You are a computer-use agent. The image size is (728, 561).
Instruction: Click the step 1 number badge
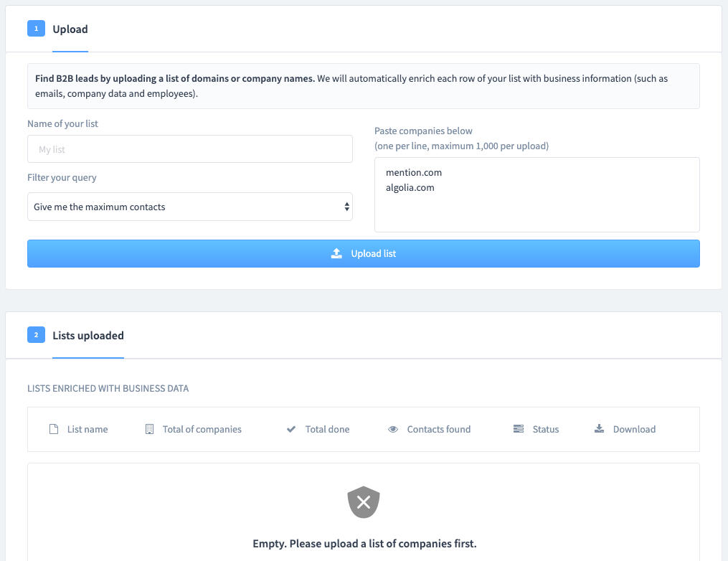point(36,29)
